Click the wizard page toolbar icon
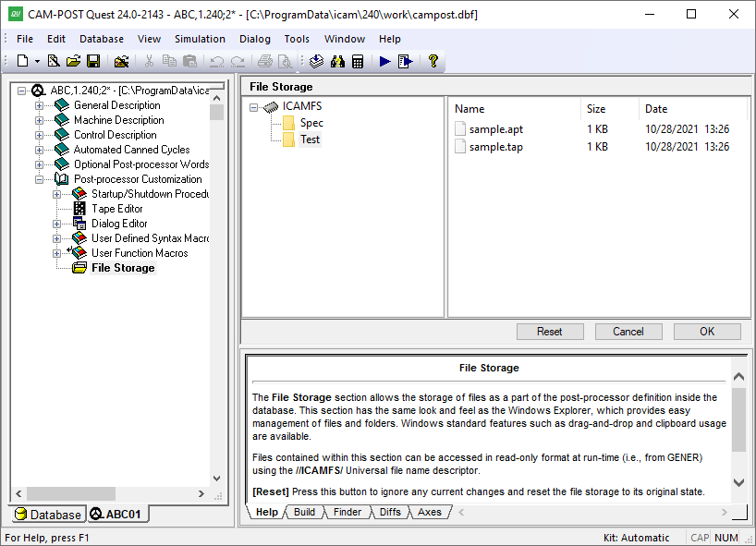 54,61
